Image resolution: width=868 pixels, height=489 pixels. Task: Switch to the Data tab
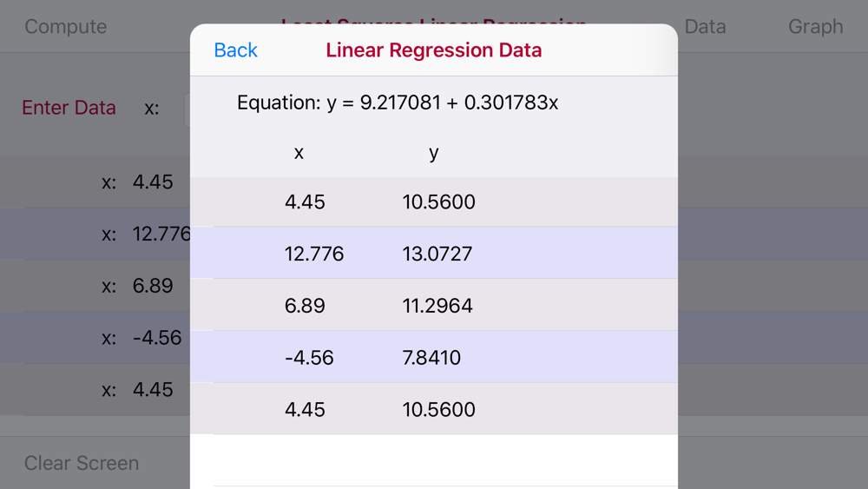pyautogui.click(x=705, y=27)
